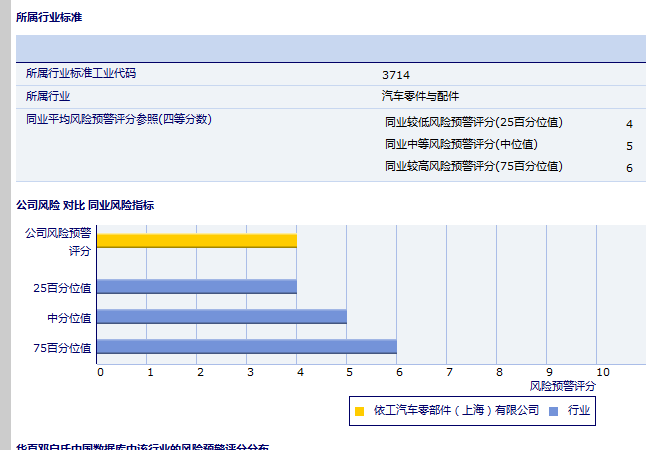Click the 公司风险预警评分 chart axis label

(58, 241)
